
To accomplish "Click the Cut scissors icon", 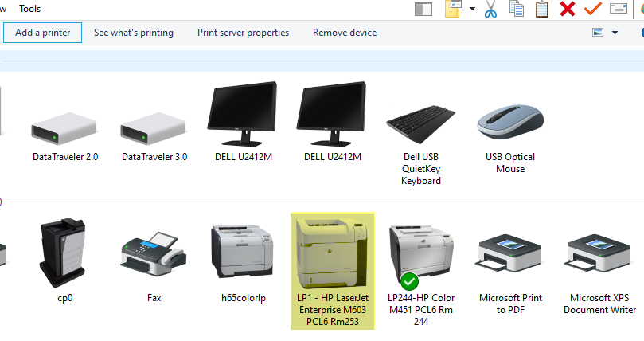I will point(490,9).
